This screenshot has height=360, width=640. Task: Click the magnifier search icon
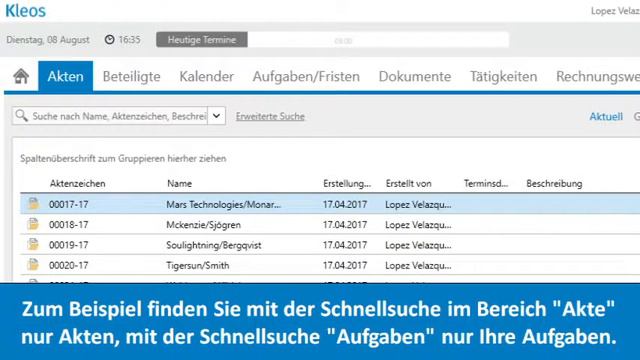pos(21,116)
